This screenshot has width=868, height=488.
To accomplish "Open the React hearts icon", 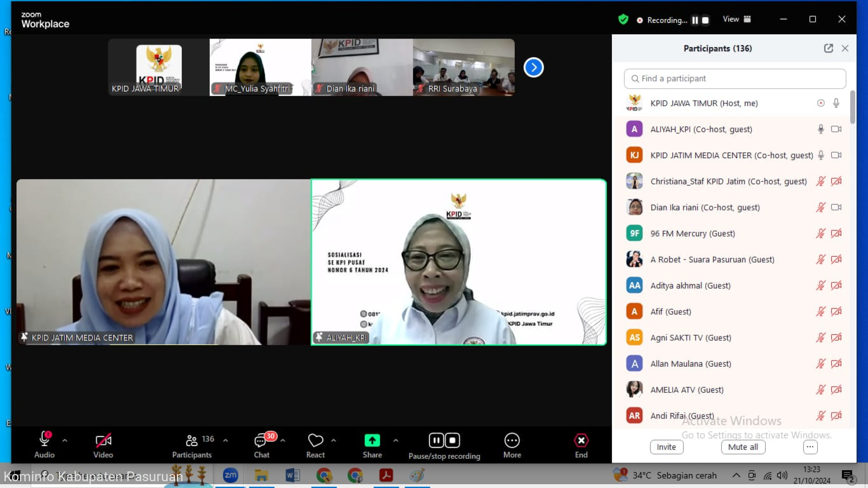I will click(x=315, y=441).
